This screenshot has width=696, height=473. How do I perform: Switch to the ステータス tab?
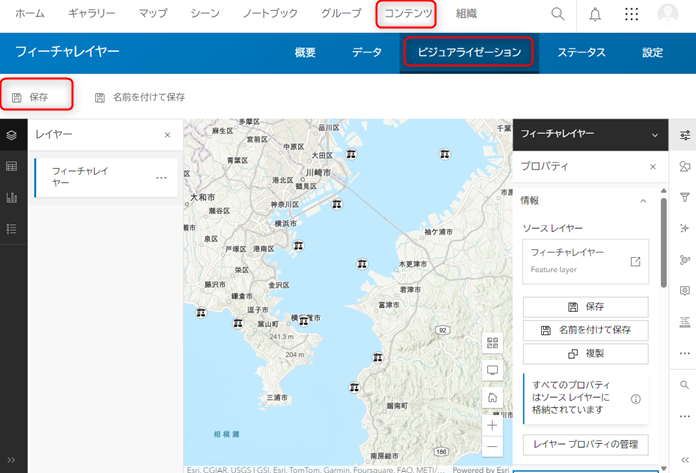click(x=581, y=52)
